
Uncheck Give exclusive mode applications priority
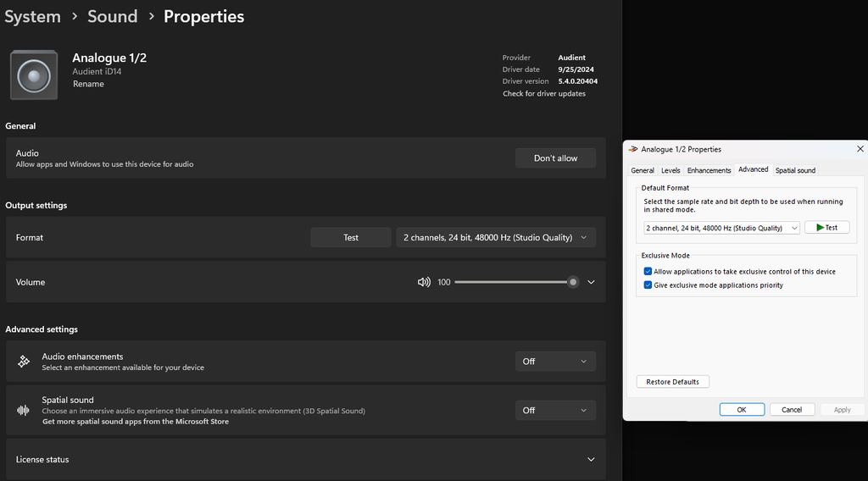click(x=648, y=285)
